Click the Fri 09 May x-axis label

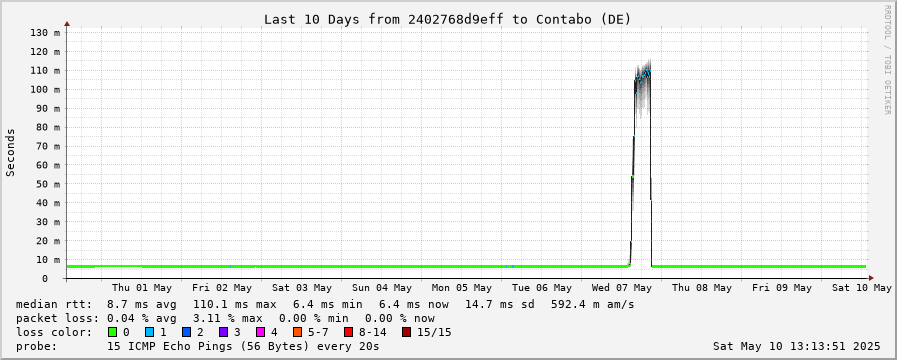[x=782, y=287]
